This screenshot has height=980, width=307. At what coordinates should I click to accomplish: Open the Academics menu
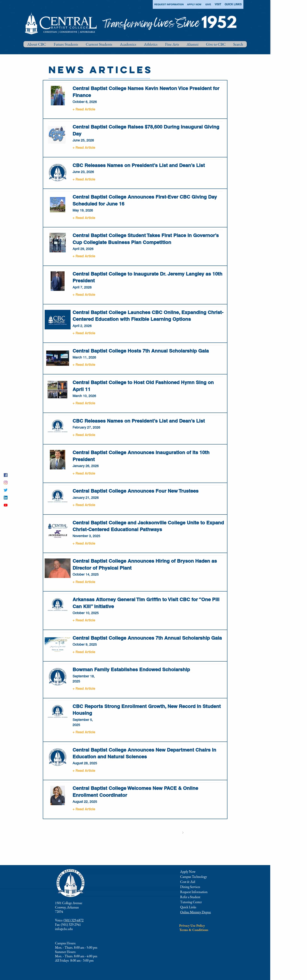coord(128,45)
